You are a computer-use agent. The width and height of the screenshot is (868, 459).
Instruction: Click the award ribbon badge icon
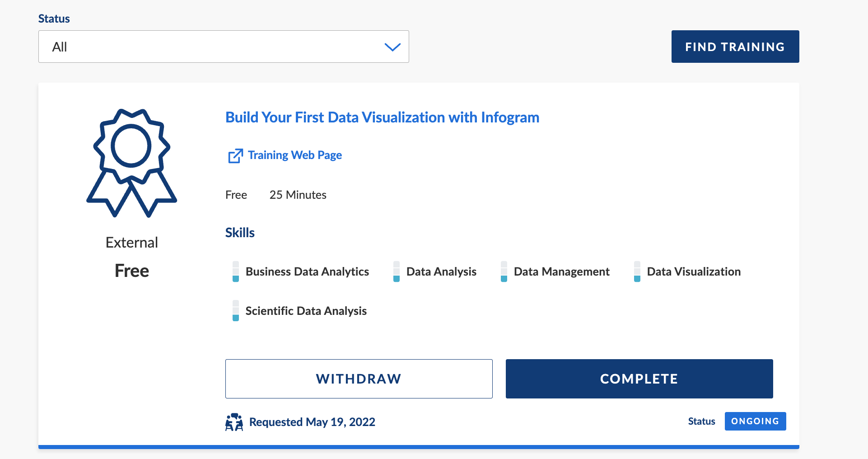tap(131, 163)
